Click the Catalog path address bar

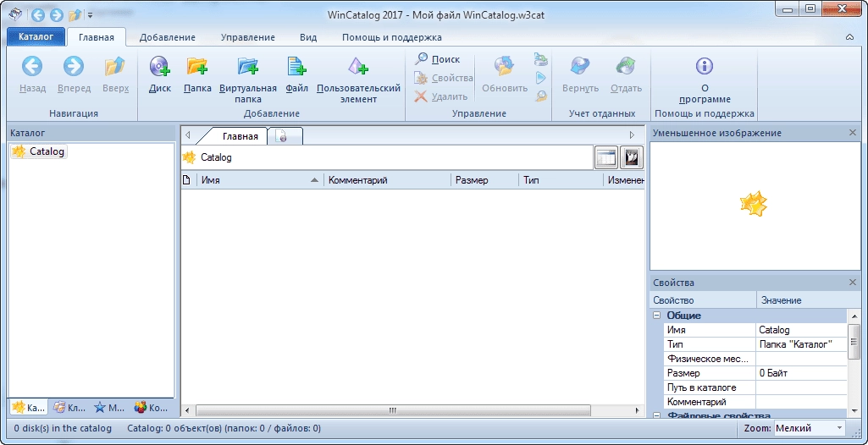tap(388, 157)
